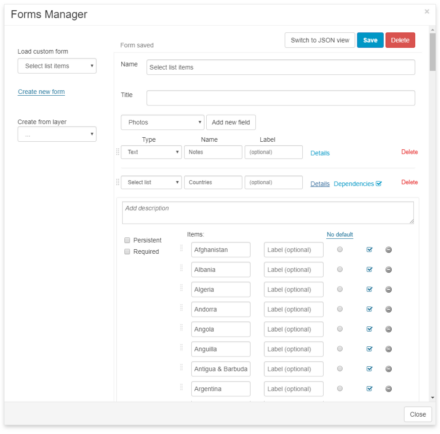The height and width of the screenshot is (434, 440).
Task: Toggle the blue checkbox for Angola
Action: coord(369,329)
